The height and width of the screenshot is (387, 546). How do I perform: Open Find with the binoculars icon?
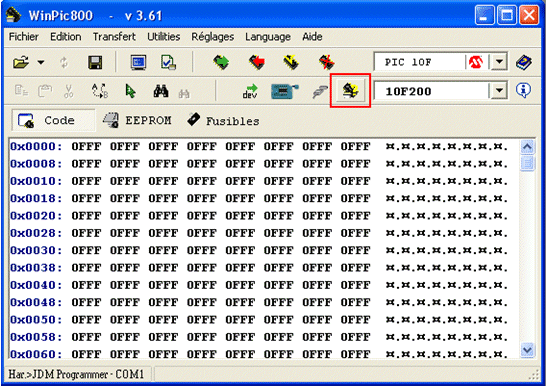pos(161,91)
